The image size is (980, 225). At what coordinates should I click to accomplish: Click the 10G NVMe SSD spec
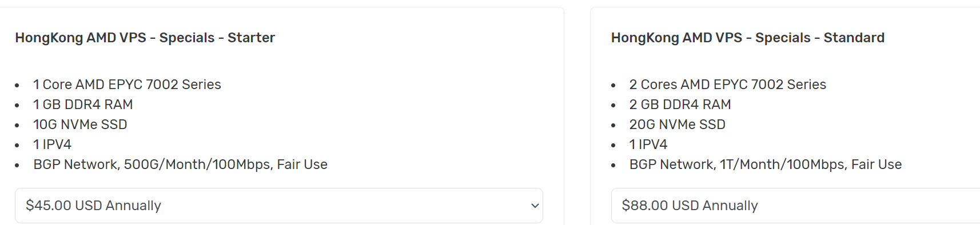click(80, 124)
